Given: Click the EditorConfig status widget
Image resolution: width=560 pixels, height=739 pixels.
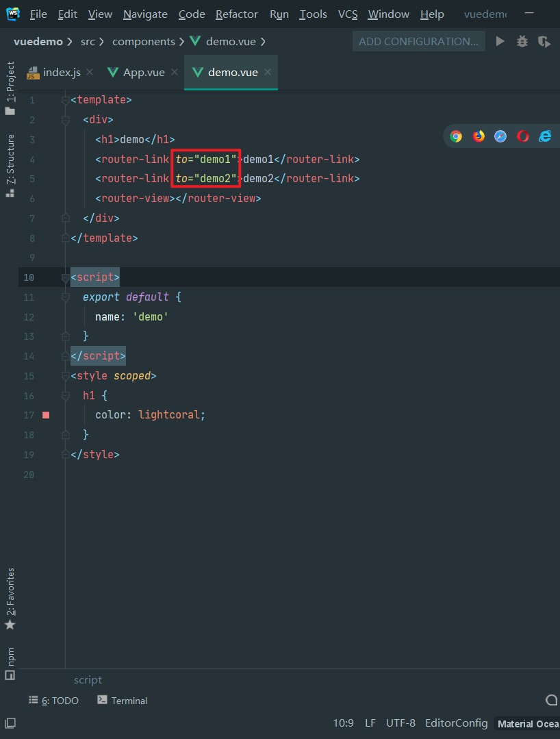Looking at the screenshot, I should 457,723.
